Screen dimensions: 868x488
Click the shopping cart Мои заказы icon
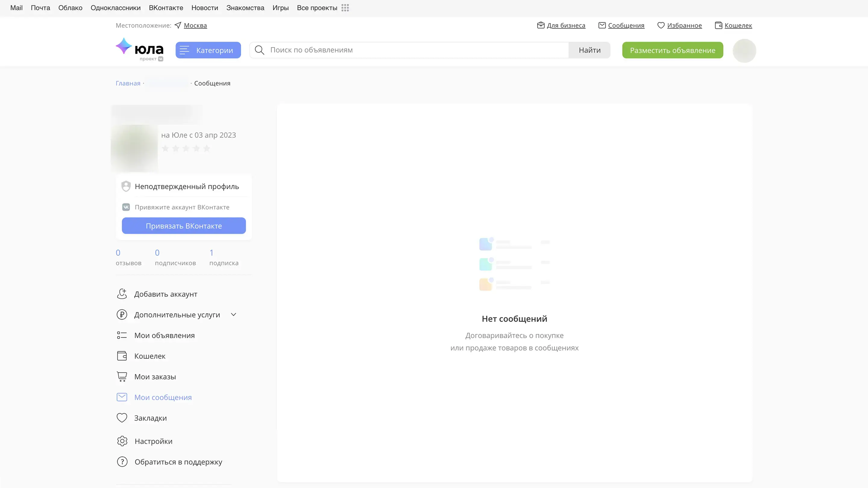pyautogui.click(x=122, y=377)
